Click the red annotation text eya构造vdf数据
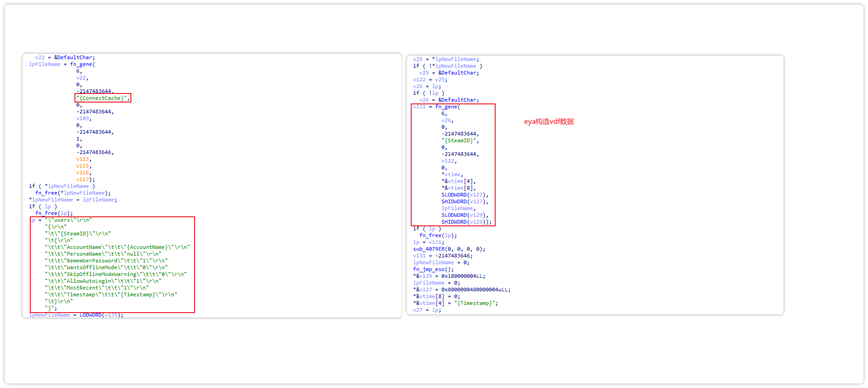 click(548, 122)
